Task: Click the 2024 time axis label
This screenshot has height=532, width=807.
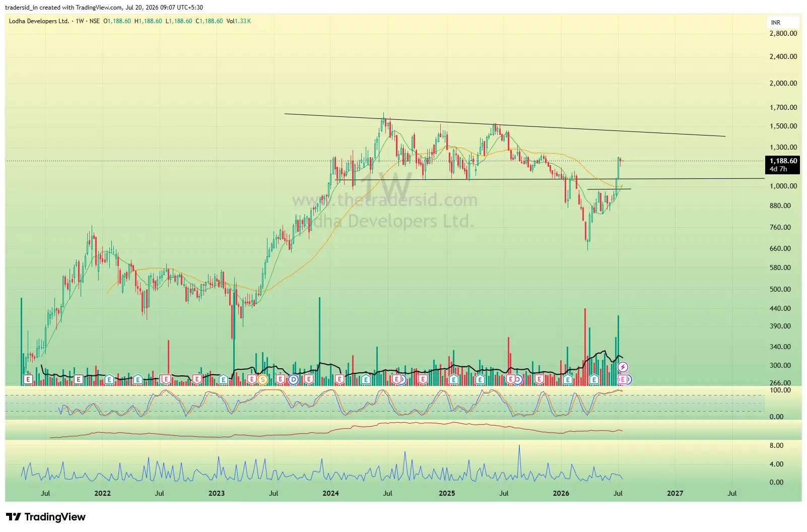Action: tap(330, 493)
